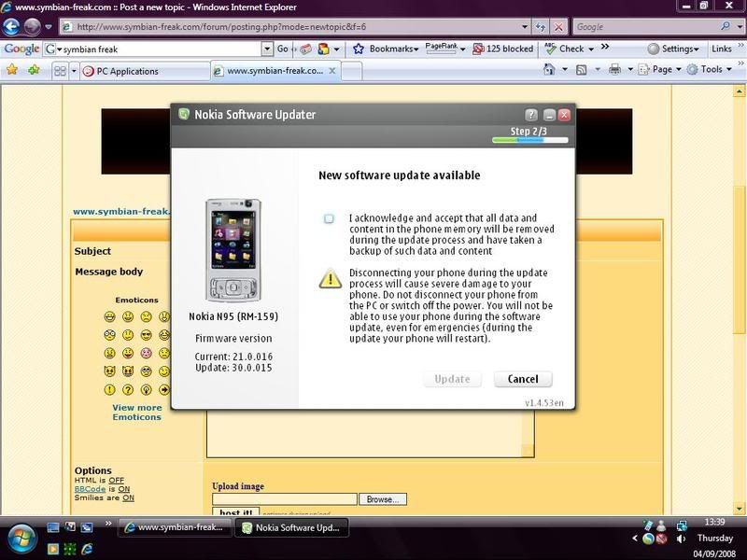The height and width of the screenshot is (560, 747).
Task: Open the Favorites Center star
Action: coord(12,70)
